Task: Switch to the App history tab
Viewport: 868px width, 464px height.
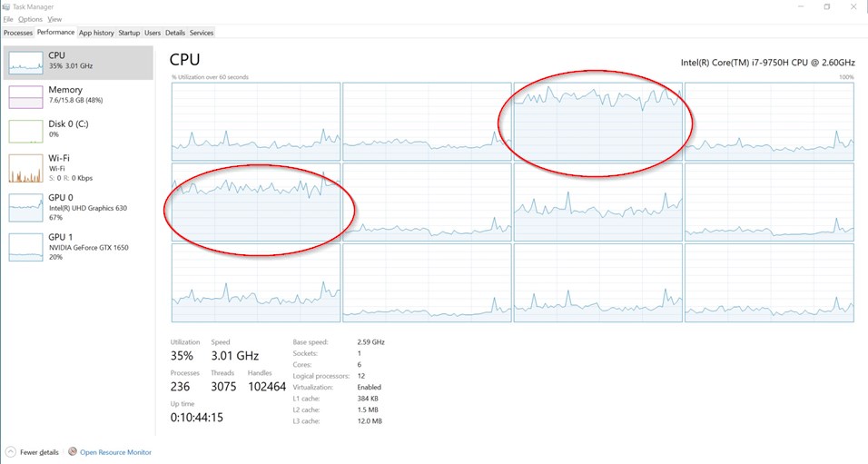Action: pos(96,33)
